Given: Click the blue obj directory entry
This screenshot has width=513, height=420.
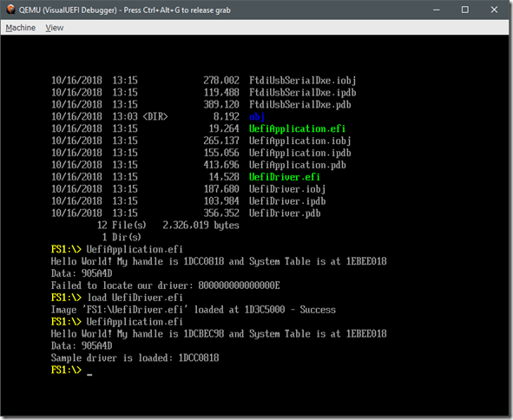Looking at the screenshot, I should [x=257, y=117].
